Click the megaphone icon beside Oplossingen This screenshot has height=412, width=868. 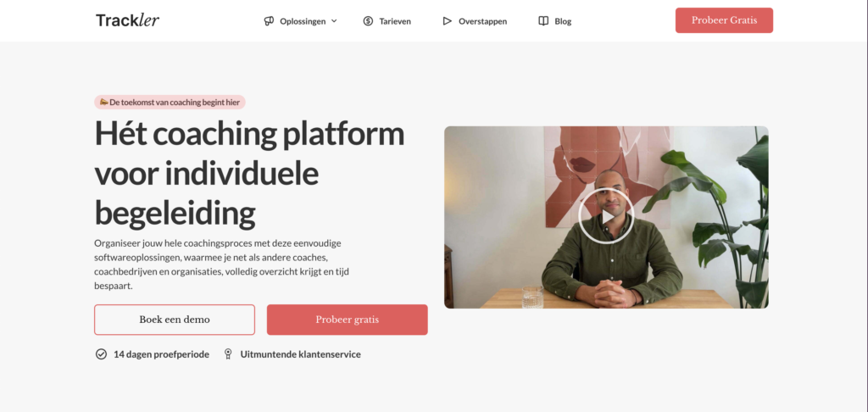click(x=269, y=21)
